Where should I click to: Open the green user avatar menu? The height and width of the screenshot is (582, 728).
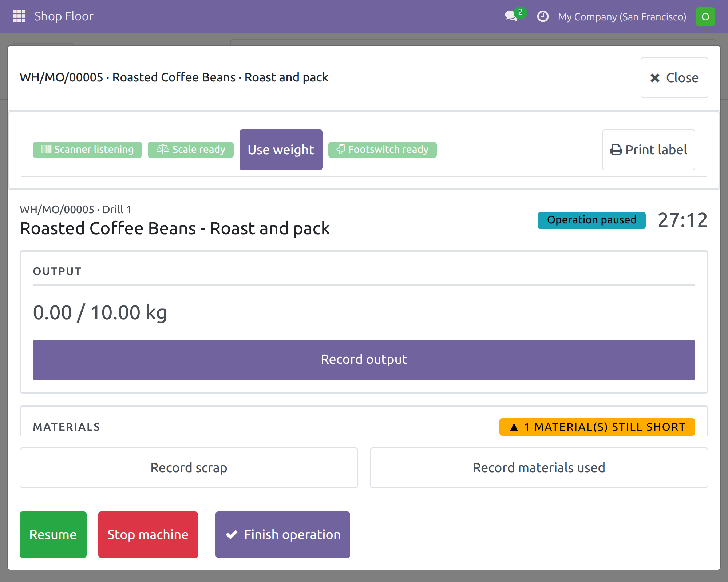pyautogui.click(x=705, y=17)
